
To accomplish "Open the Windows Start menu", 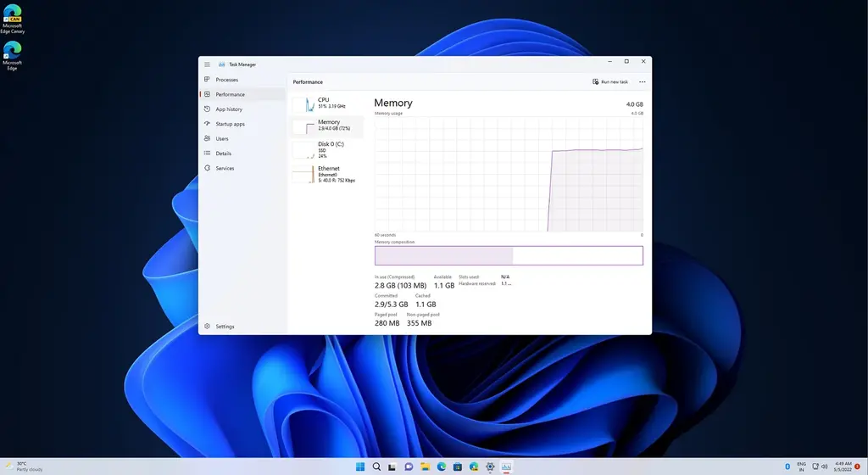I will 359,467.
